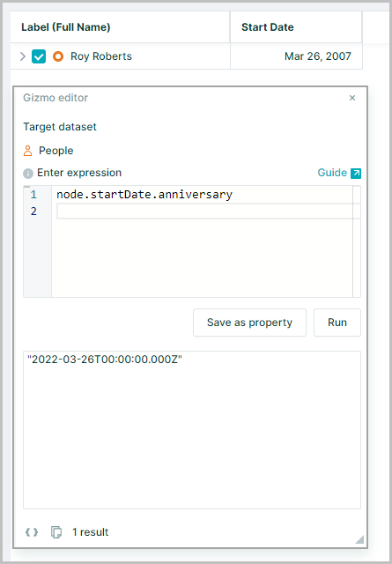Image resolution: width=392 pixels, height=564 pixels.
Task: Click the Save as property button
Action: (249, 323)
